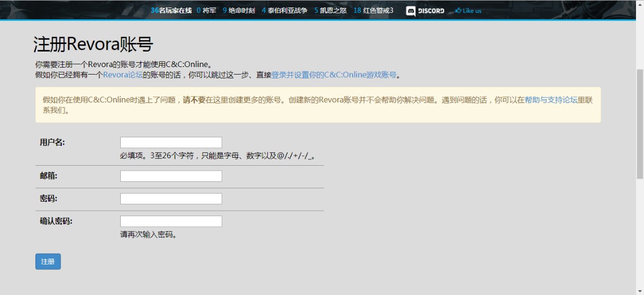Follow the 登录并设置你的C&C:Online游戏账号 link
This screenshot has width=644, height=295.
334,75
